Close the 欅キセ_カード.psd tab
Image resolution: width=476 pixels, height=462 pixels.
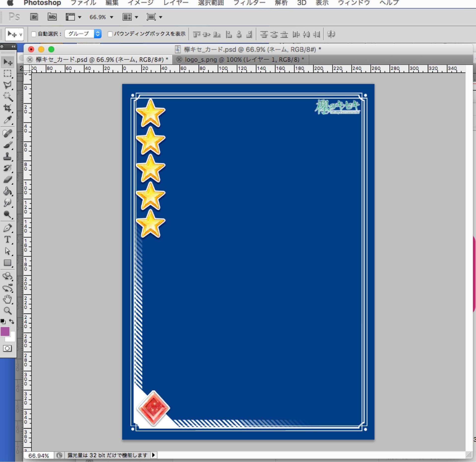pos(30,60)
